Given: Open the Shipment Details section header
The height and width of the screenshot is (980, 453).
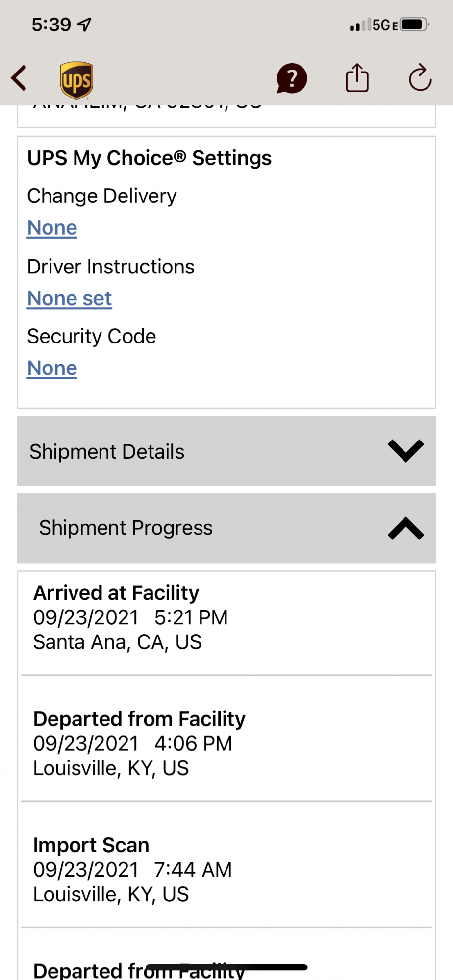Looking at the screenshot, I should point(107,451).
